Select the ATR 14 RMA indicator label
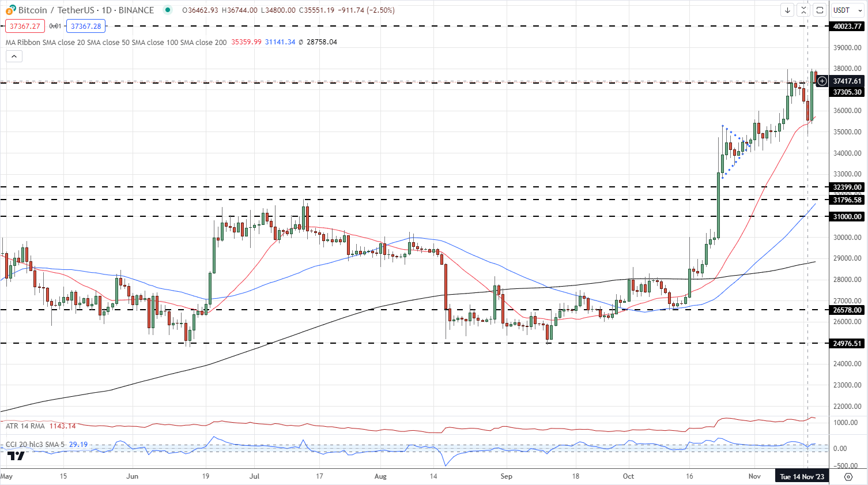 [x=25, y=426]
